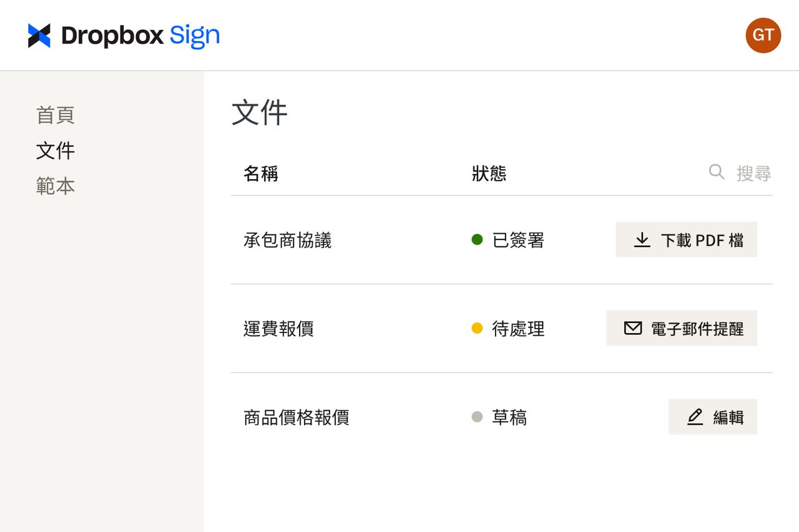The width and height of the screenshot is (799, 532).
Task: Click the GT account avatar
Action: 763,35
